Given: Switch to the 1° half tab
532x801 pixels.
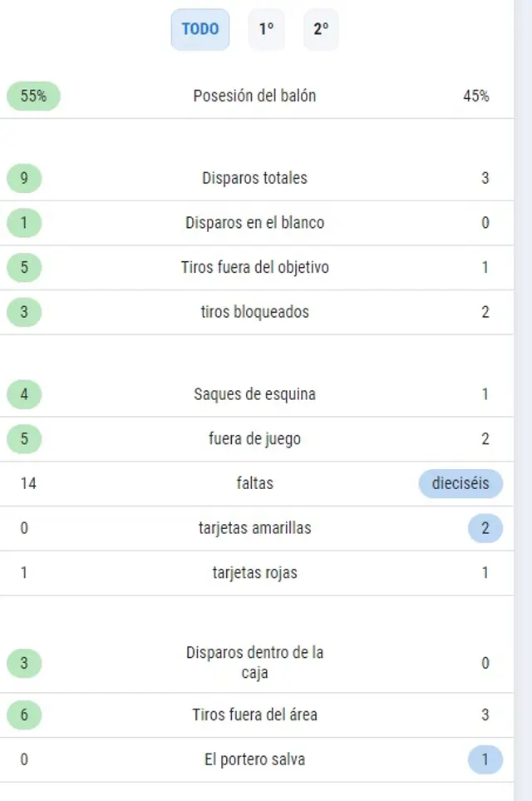Looking at the screenshot, I should click(266, 29).
